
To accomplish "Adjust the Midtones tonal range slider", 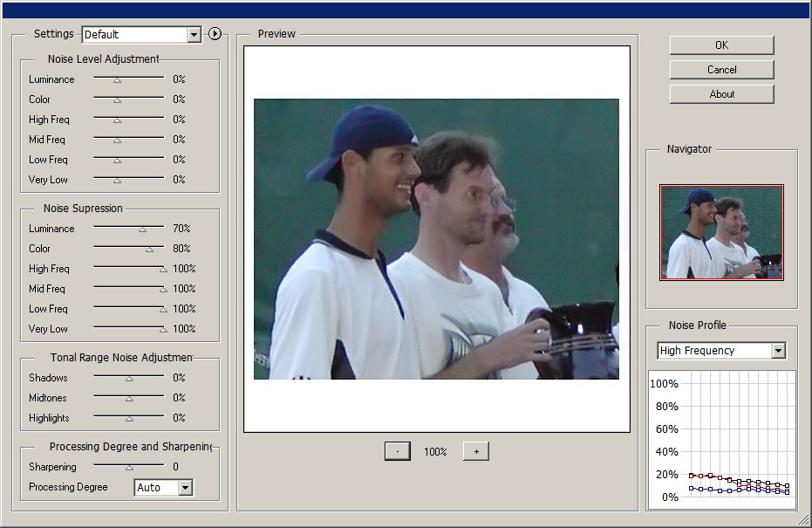I will [x=128, y=398].
